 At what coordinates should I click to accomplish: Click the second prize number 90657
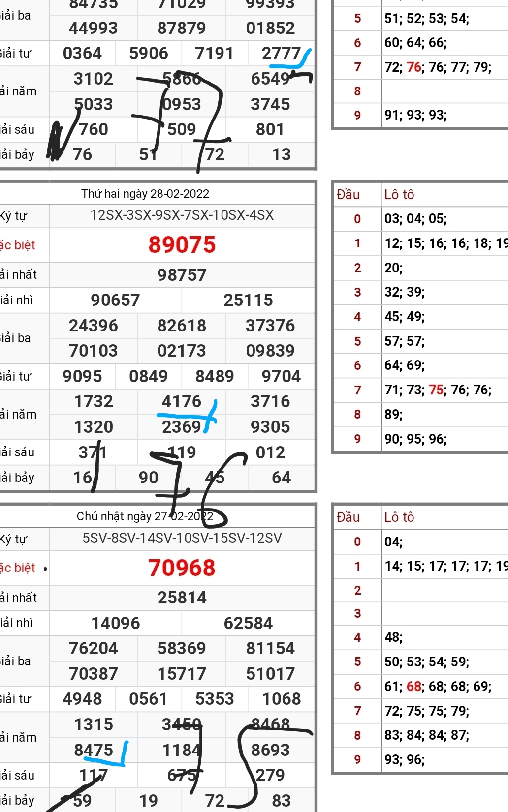click(115, 300)
